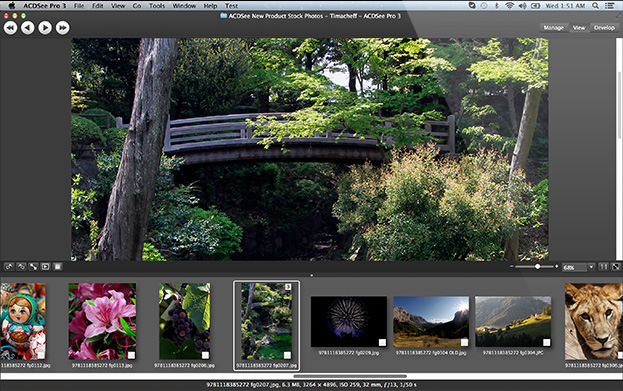Open the Go menu
The width and height of the screenshot is (623, 391).
click(137, 6)
